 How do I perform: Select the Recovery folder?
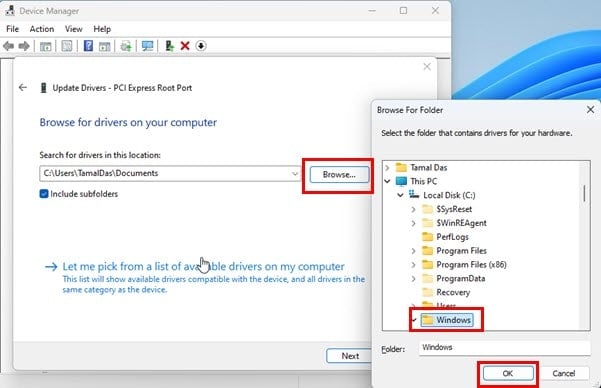[x=453, y=293]
